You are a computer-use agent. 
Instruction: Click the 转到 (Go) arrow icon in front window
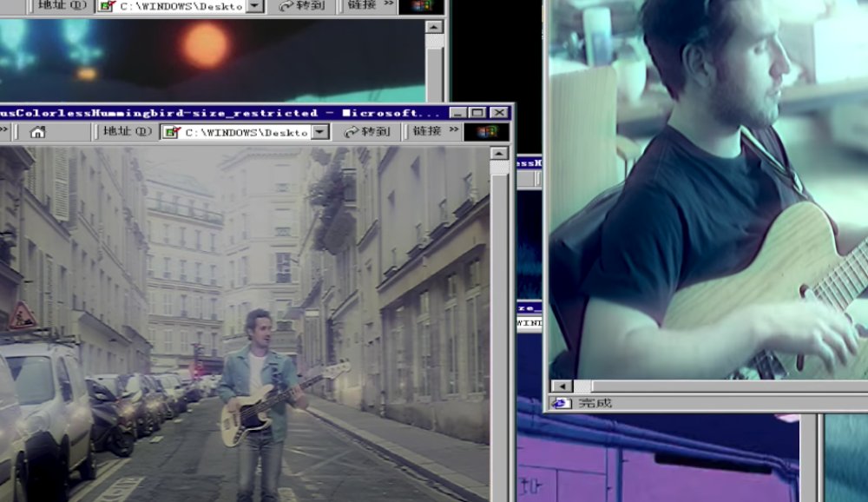(350, 132)
